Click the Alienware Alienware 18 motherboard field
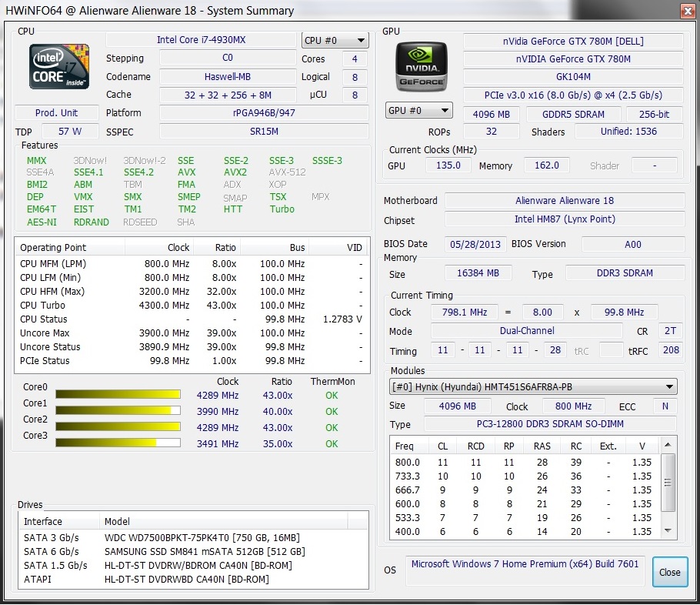Viewport: 700px width, 605px height. pos(565,200)
